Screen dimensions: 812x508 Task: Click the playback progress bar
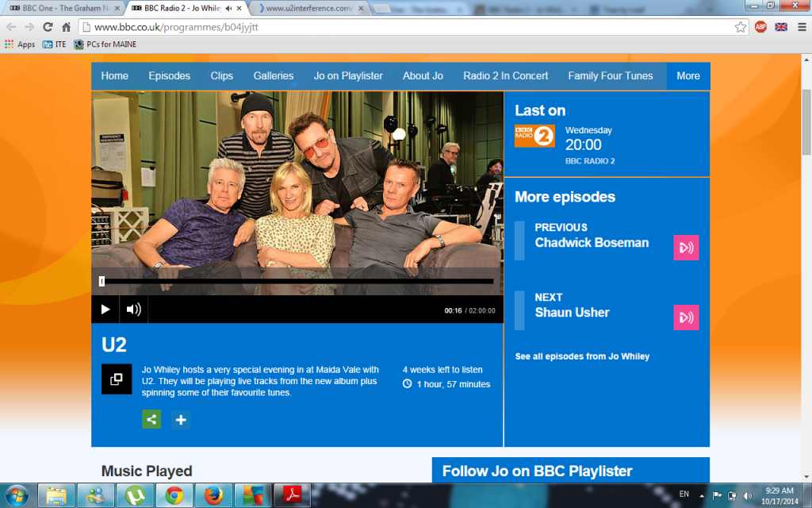click(x=297, y=282)
